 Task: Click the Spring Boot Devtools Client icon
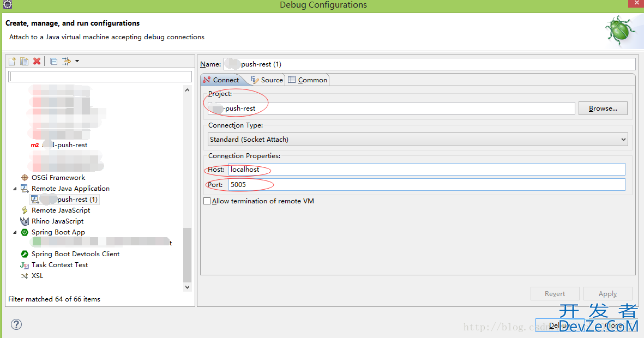coord(25,254)
